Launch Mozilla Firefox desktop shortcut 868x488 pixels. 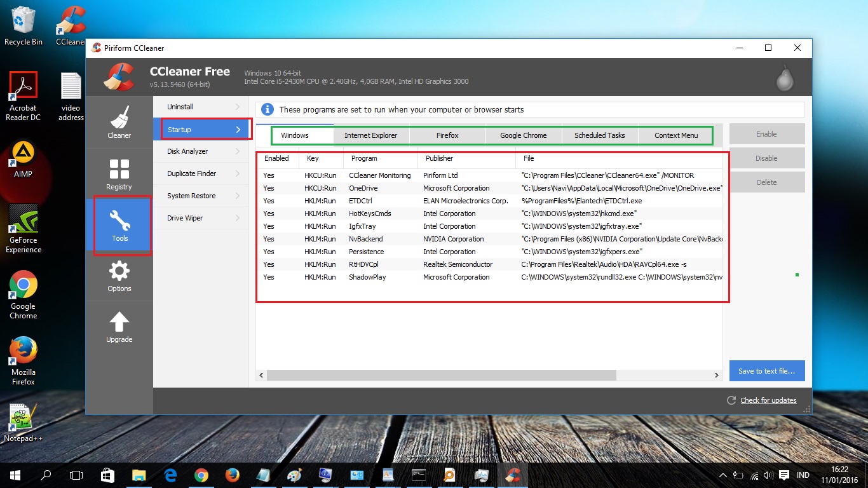(x=24, y=361)
